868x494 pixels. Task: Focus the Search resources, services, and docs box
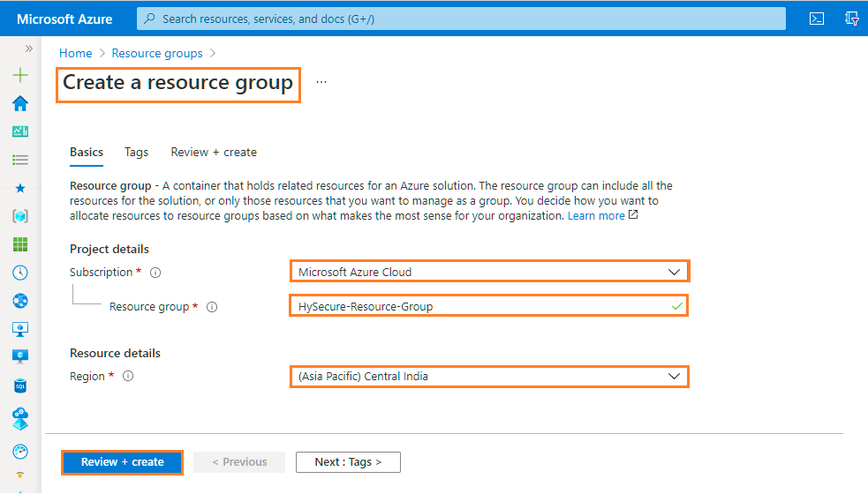click(x=461, y=19)
